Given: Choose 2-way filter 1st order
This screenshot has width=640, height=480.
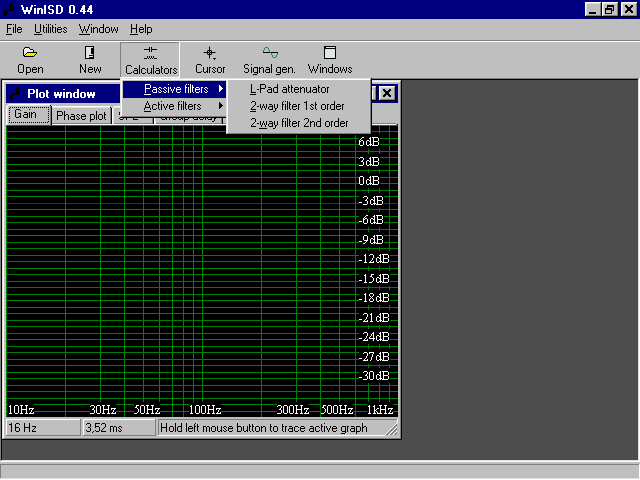Looking at the screenshot, I should pos(297,106).
